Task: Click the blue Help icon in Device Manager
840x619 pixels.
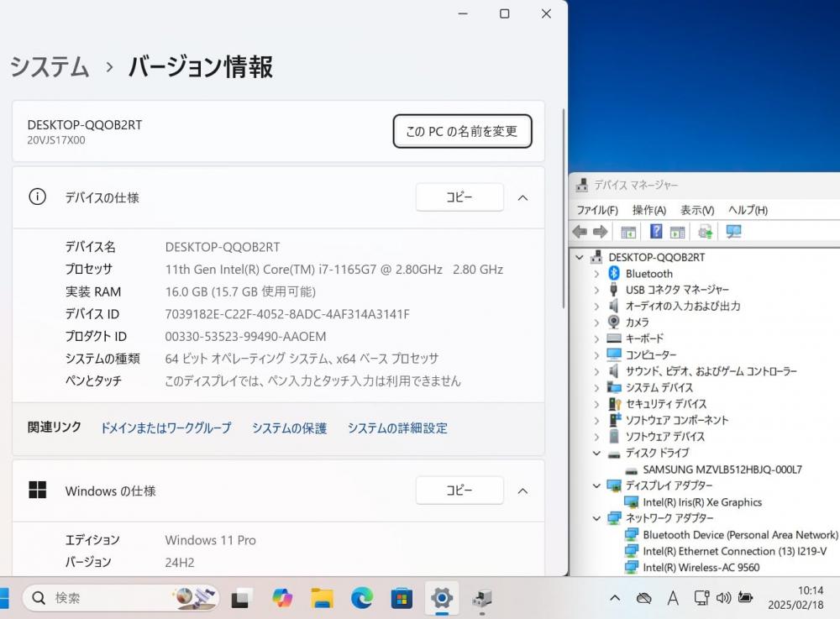Action: (656, 231)
